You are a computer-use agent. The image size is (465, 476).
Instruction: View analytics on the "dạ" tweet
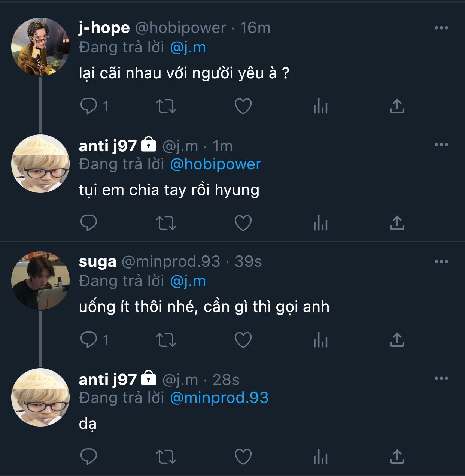tap(320, 457)
